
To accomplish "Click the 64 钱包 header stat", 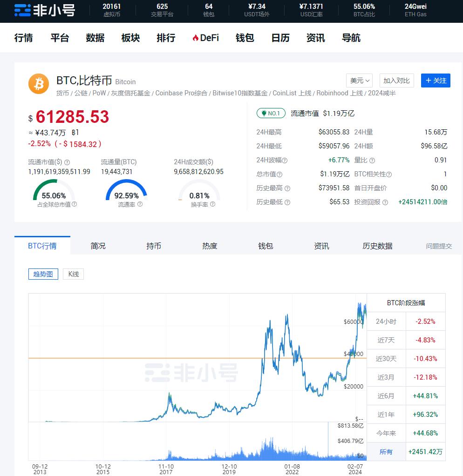I will [x=209, y=10].
